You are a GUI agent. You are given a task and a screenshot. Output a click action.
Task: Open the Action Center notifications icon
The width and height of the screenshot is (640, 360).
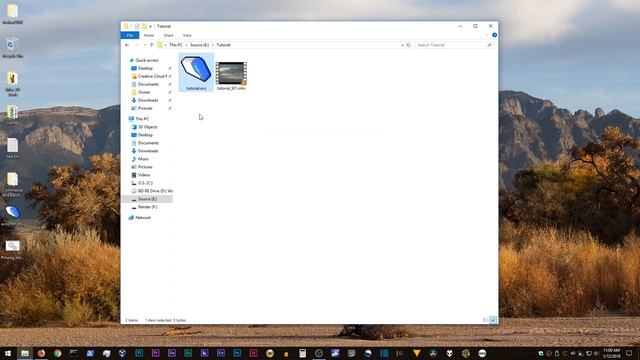point(629,353)
